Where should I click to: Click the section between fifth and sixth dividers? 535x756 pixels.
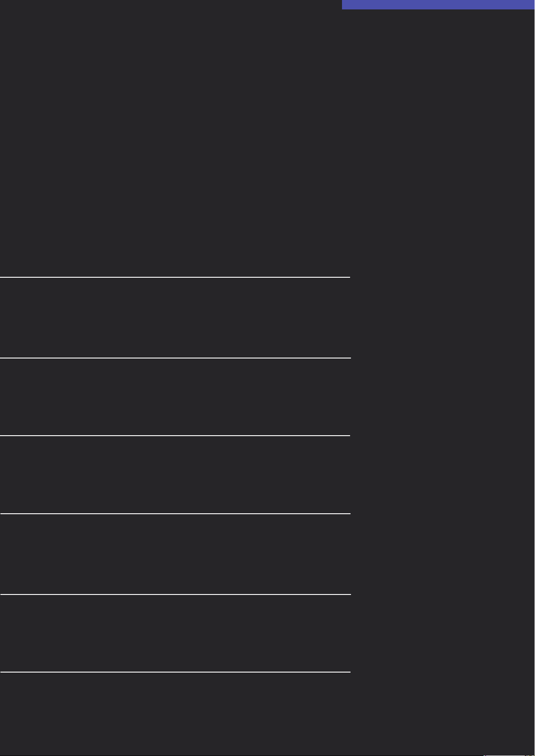[x=175, y=634]
